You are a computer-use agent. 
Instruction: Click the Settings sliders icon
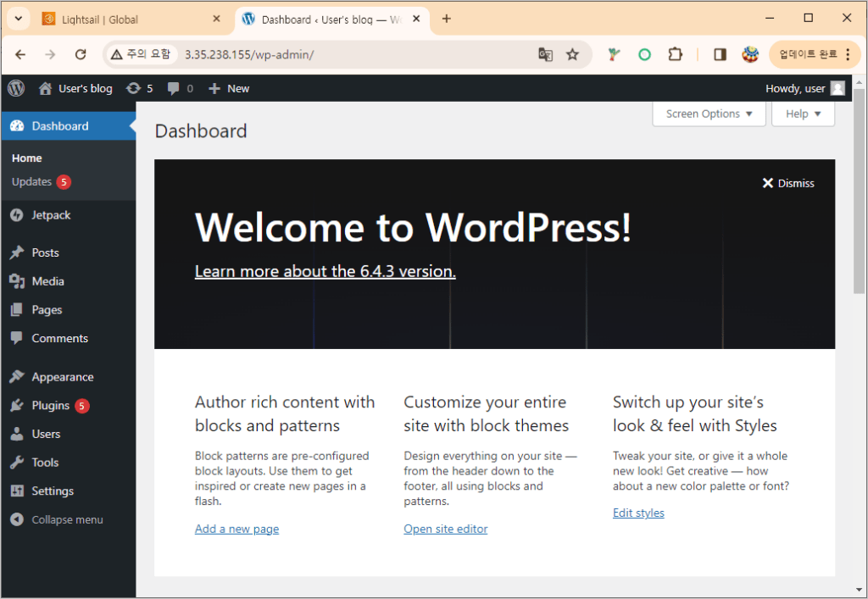point(17,491)
